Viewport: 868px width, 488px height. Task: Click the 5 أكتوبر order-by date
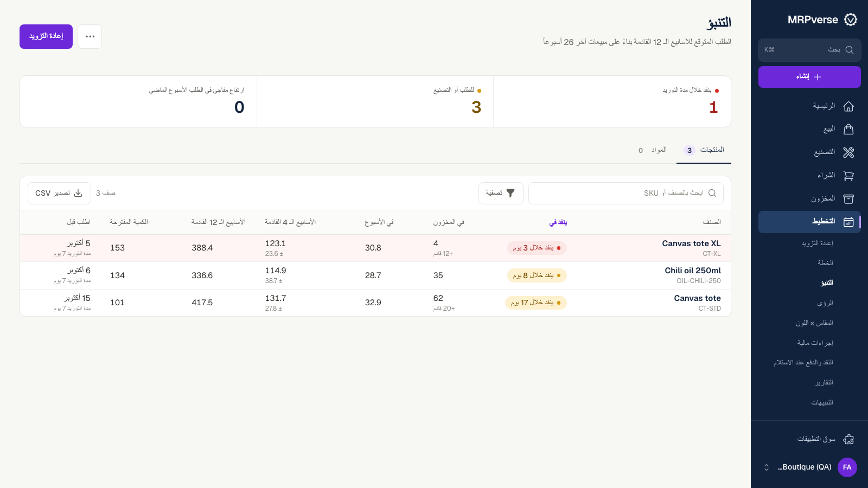pyautogui.click(x=79, y=243)
